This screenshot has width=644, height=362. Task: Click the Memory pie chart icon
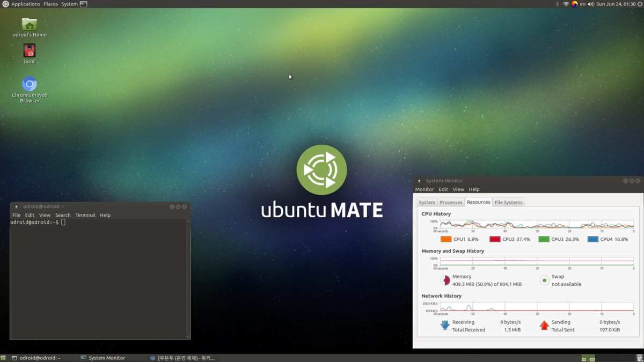[445, 280]
